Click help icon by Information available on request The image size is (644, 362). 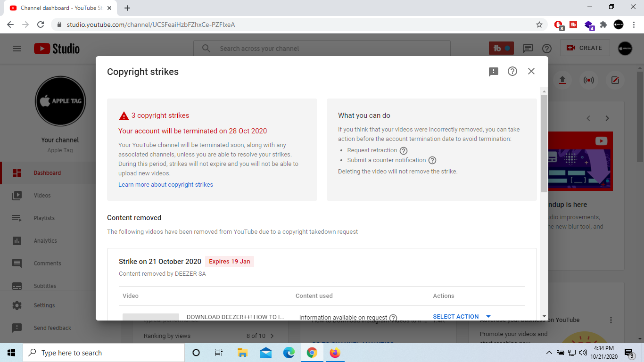coord(393,318)
